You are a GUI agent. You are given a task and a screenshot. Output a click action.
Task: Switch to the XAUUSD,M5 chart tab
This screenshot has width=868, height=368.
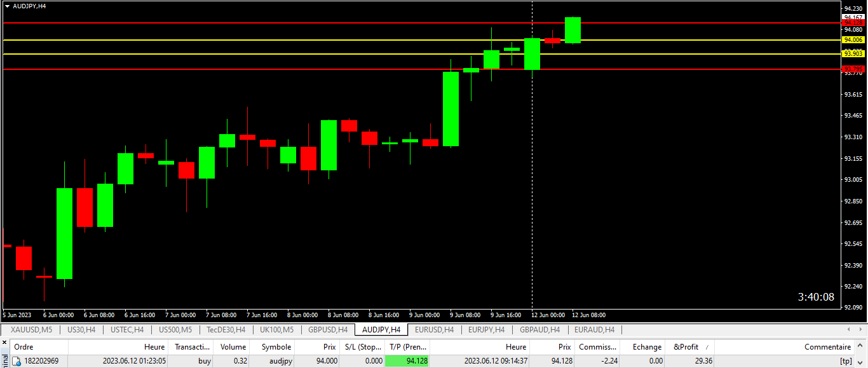[31, 330]
